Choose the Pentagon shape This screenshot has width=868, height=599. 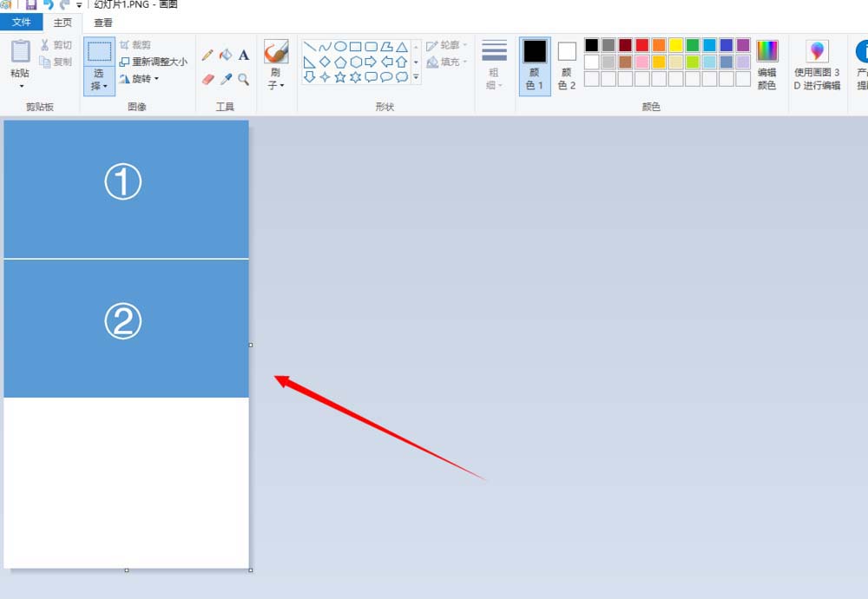click(340, 62)
